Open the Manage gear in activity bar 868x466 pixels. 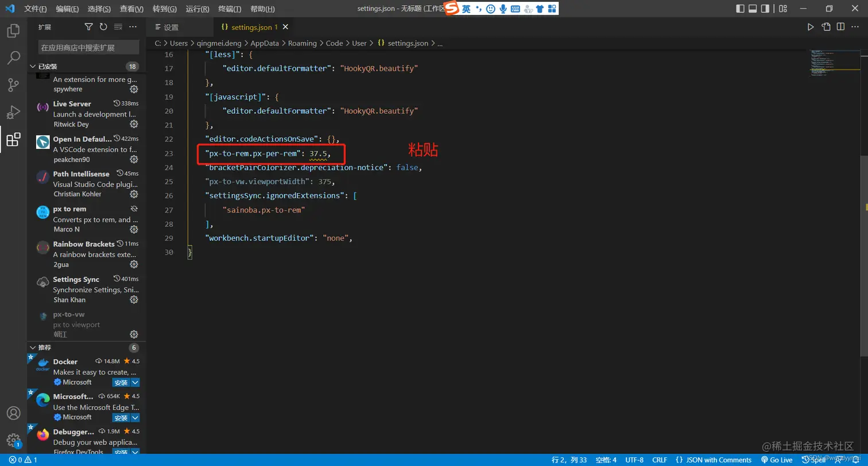coord(13,441)
